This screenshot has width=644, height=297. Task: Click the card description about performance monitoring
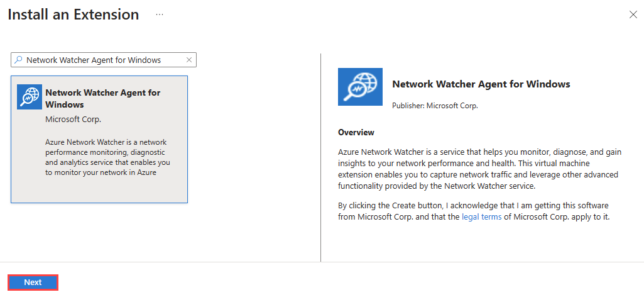point(107,157)
